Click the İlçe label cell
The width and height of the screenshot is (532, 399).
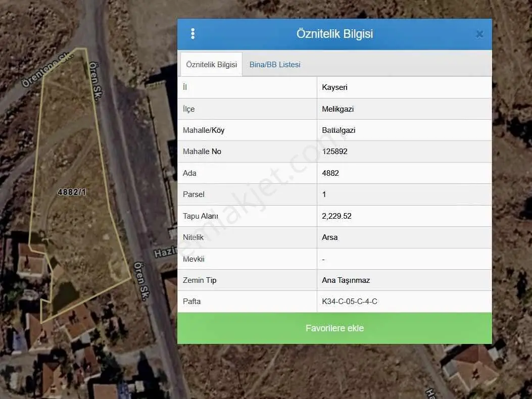(x=247, y=109)
